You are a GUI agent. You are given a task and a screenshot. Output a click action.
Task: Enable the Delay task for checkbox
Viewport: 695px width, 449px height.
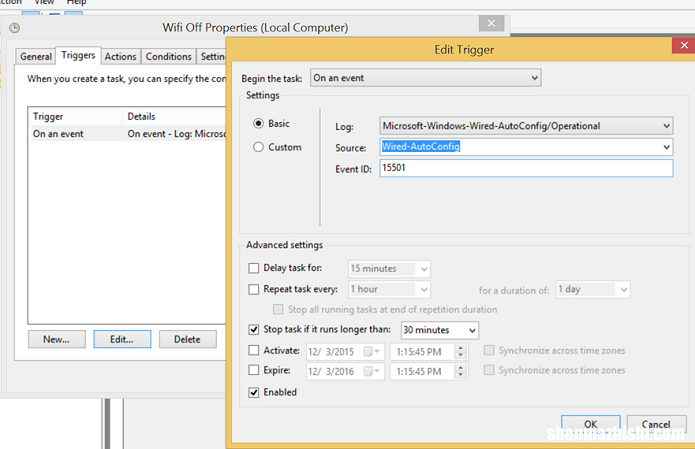(254, 268)
